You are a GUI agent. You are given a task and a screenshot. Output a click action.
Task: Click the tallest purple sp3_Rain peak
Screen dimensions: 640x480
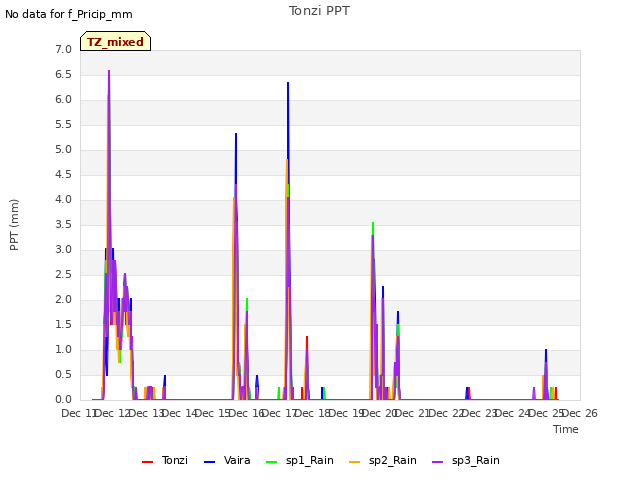109,71
